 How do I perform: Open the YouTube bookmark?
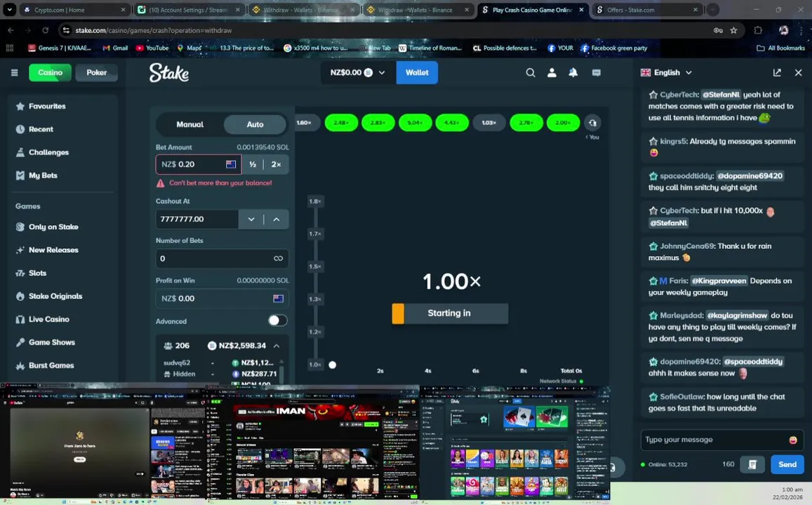click(x=152, y=48)
